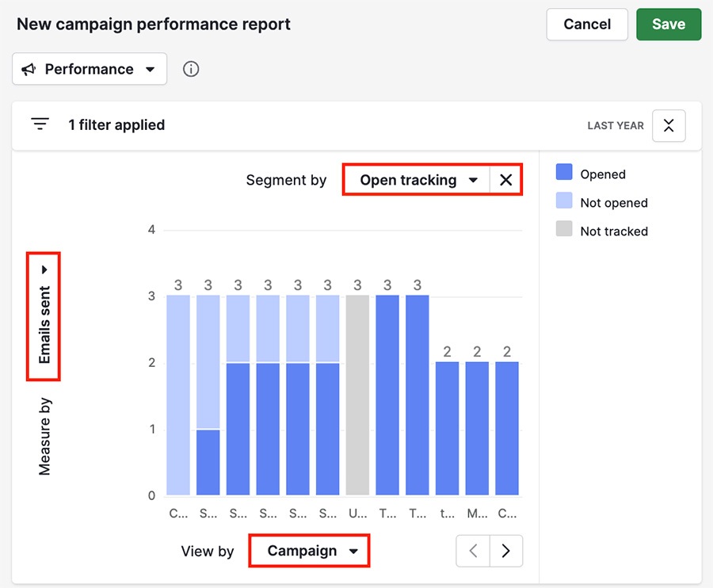The width and height of the screenshot is (713, 588).
Task: Clear the Open tracking segmentation with the X
Action: (x=506, y=180)
